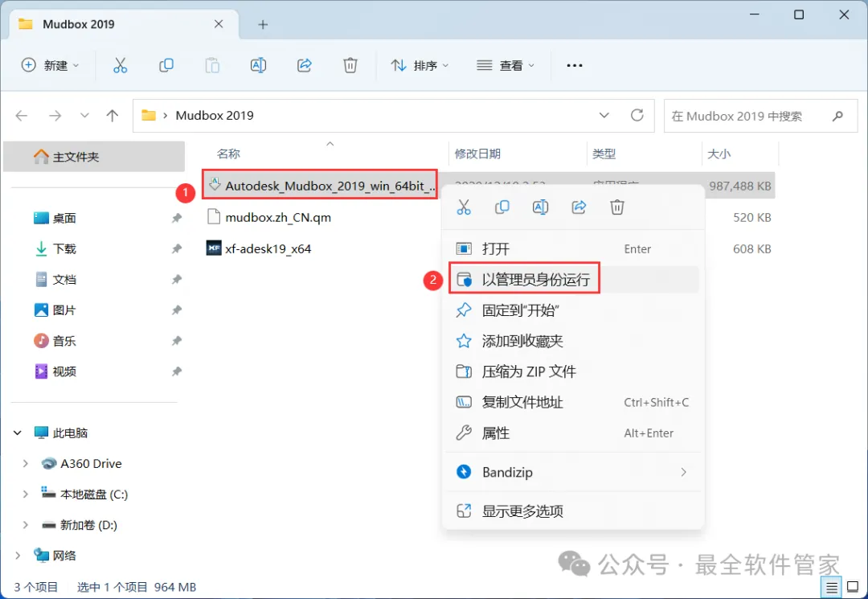
Task: Open the Sort dropdown menu
Action: click(420, 65)
